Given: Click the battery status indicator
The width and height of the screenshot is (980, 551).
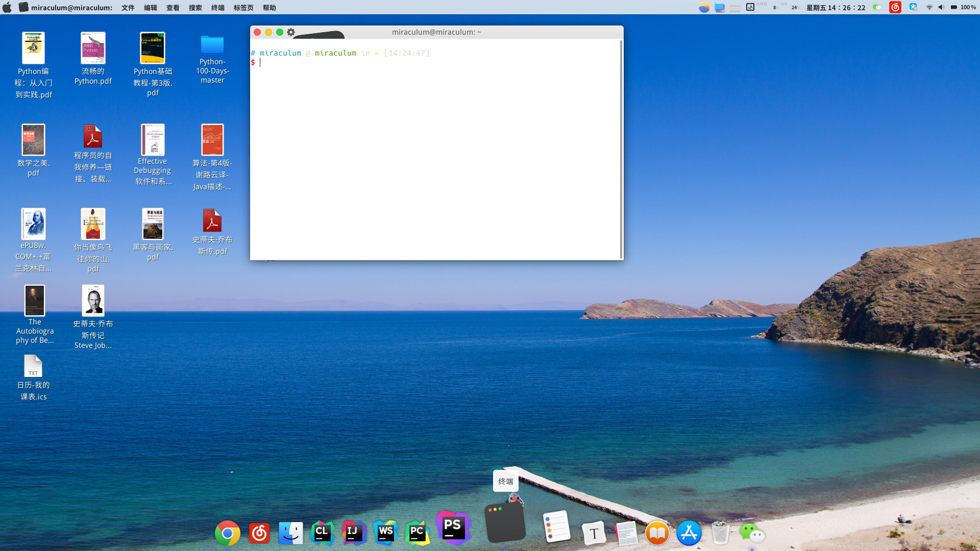Looking at the screenshot, I should pos(953,7).
